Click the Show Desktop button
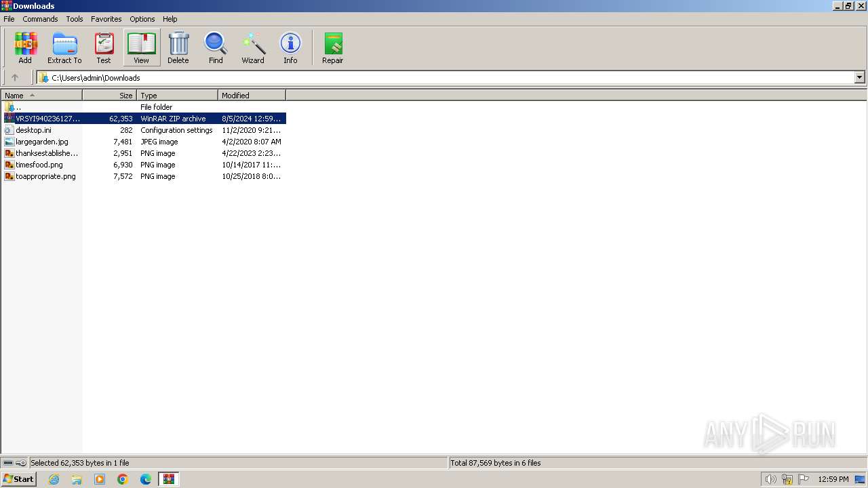The height and width of the screenshot is (488, 868). coord(860,479)
